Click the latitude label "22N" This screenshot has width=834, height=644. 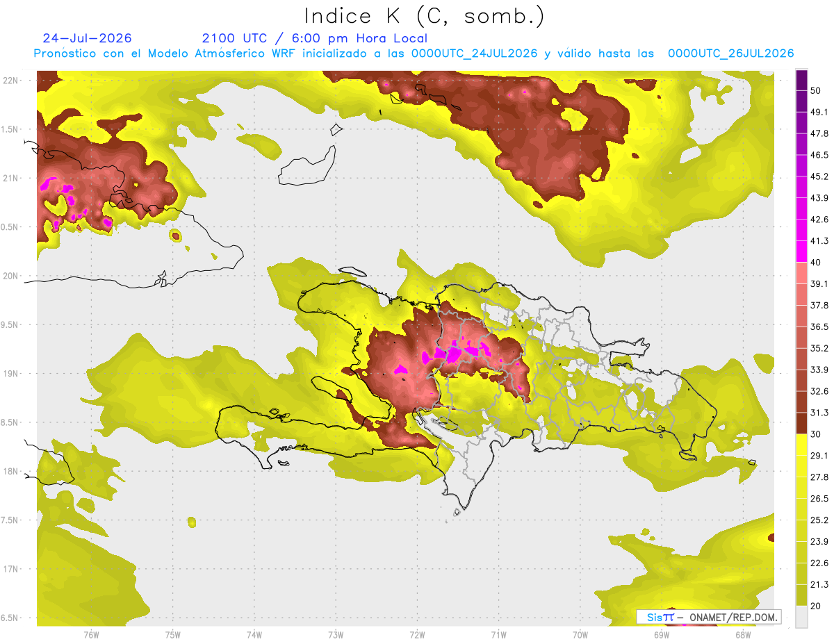(10, 81)
